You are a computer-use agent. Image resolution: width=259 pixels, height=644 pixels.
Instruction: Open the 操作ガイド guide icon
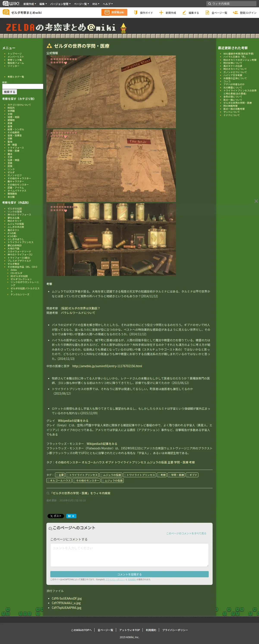pyautogui.click(x=136, y=13)
